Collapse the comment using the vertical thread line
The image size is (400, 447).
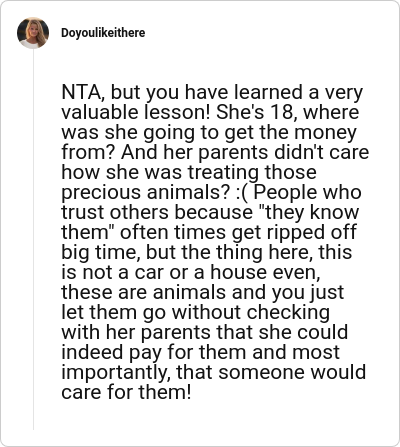tap(33, 240)
